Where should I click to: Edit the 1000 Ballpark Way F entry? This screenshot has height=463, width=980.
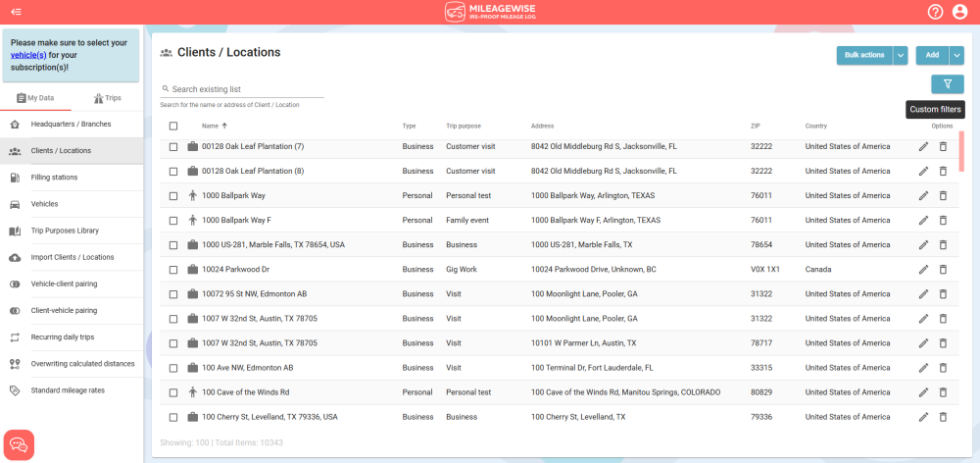pos(923,220)
